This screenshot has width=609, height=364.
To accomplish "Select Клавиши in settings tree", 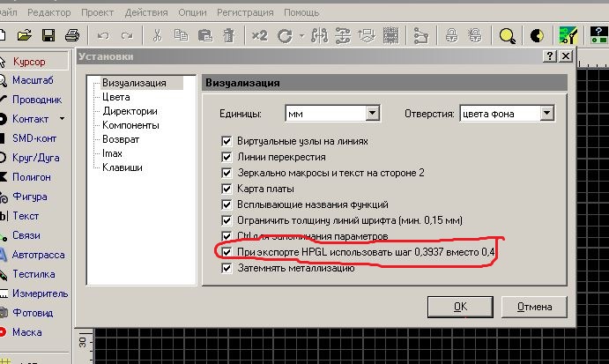I will point(123,167).
